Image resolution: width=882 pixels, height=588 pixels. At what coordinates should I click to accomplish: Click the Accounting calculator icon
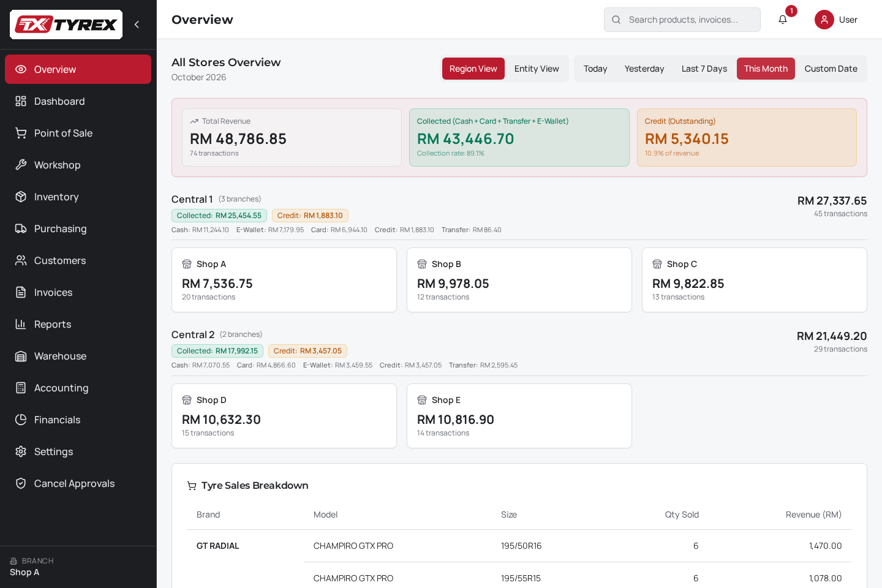click(21, 388)
